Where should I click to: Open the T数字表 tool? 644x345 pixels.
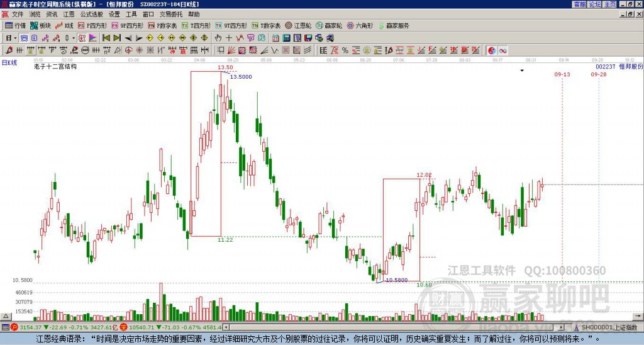coord(266,25)
